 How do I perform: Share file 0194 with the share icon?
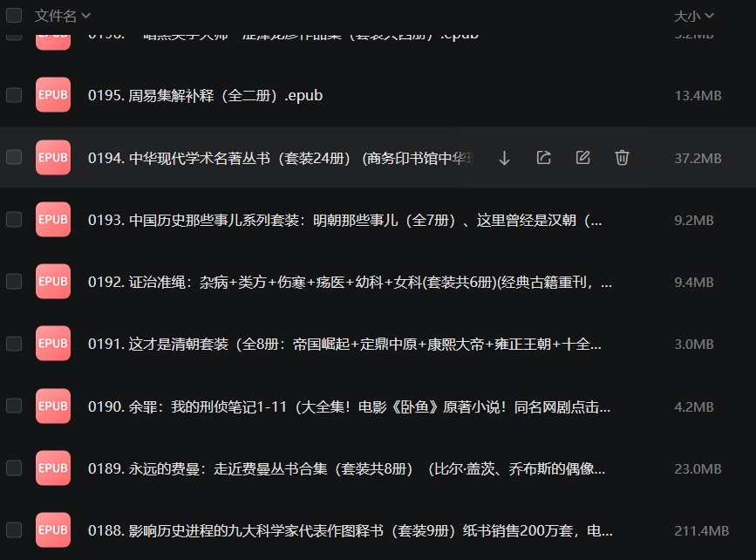[x=543, y=158]
